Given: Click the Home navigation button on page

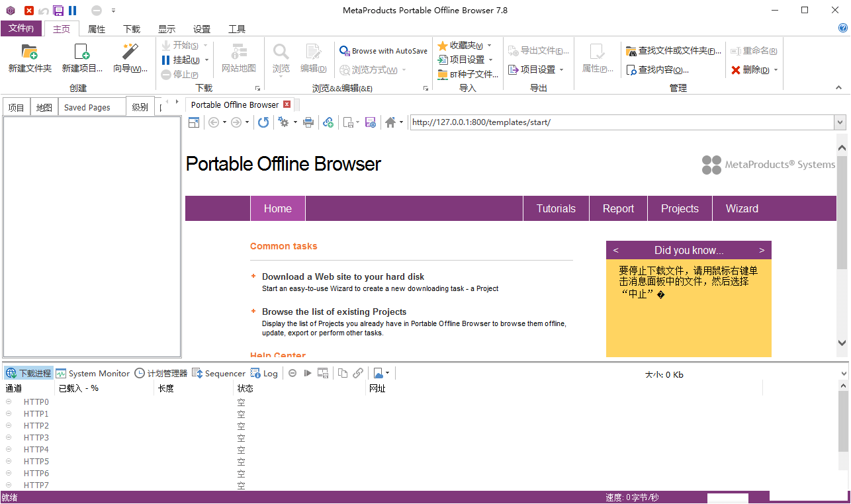Looking at the screenshot, I should 278,208.
